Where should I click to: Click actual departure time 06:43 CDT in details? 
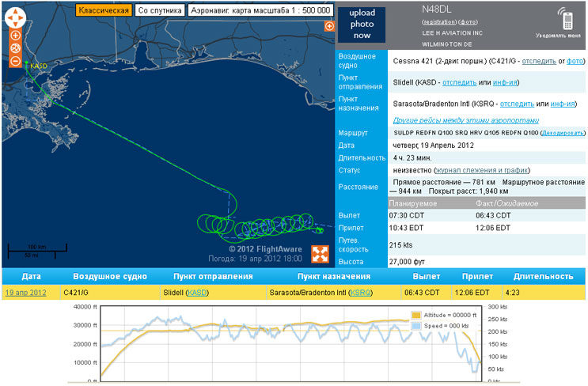pos(493,215)
